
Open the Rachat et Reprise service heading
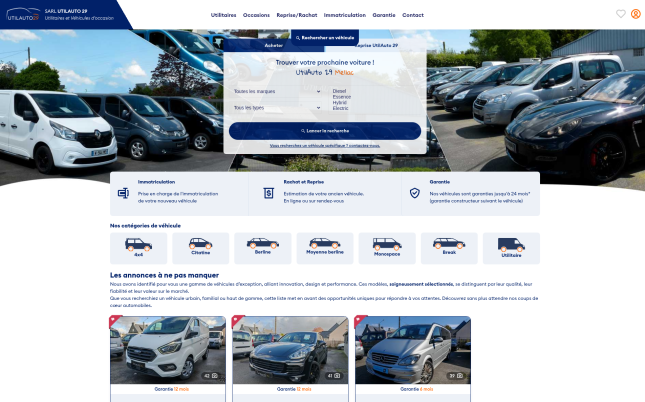tap(304, 182)
